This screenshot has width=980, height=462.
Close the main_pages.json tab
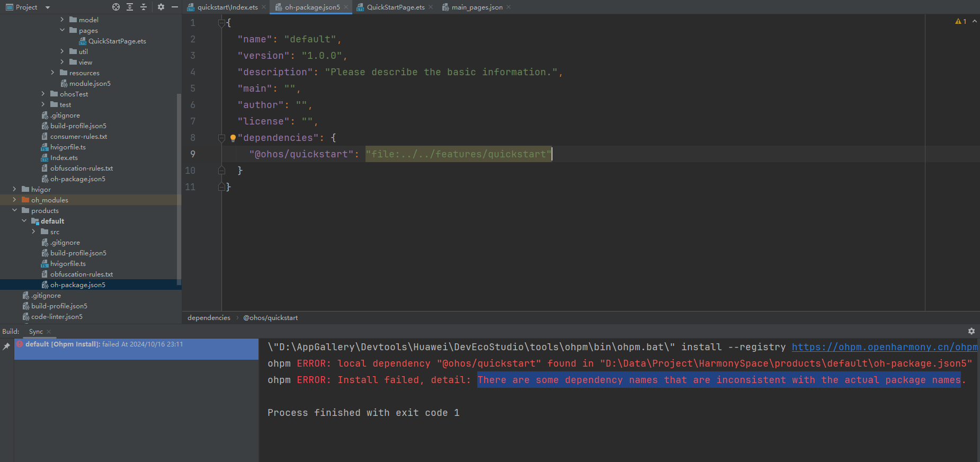tap(509, 7)
